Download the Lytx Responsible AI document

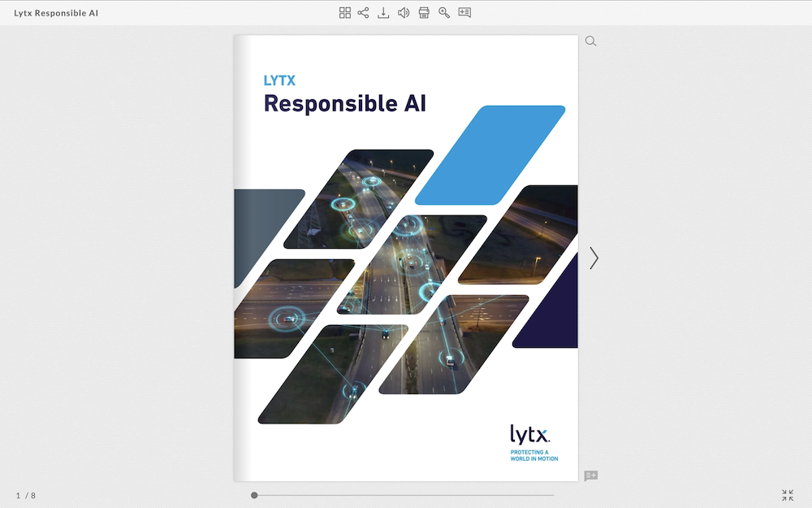(383, 12)
